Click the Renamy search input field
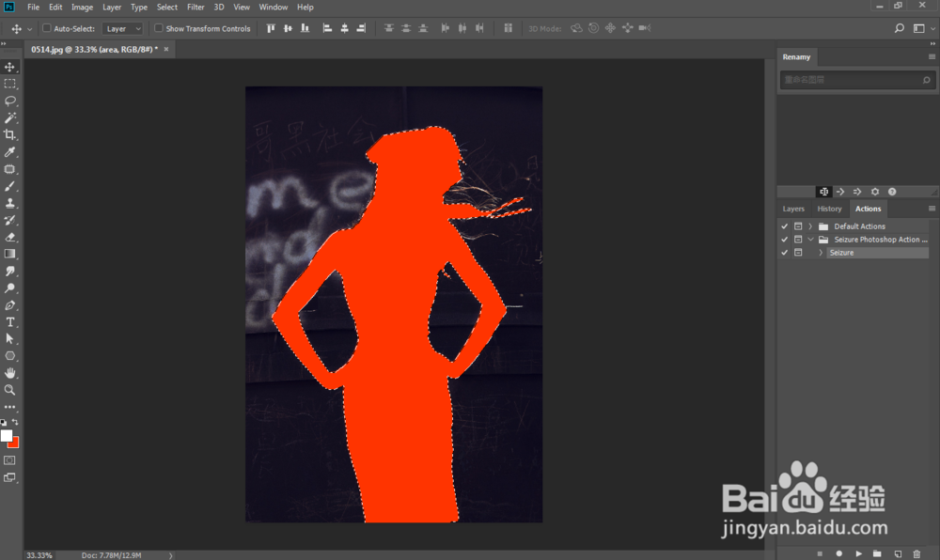This screenshot has width=940, height=560. click(856, 80)
